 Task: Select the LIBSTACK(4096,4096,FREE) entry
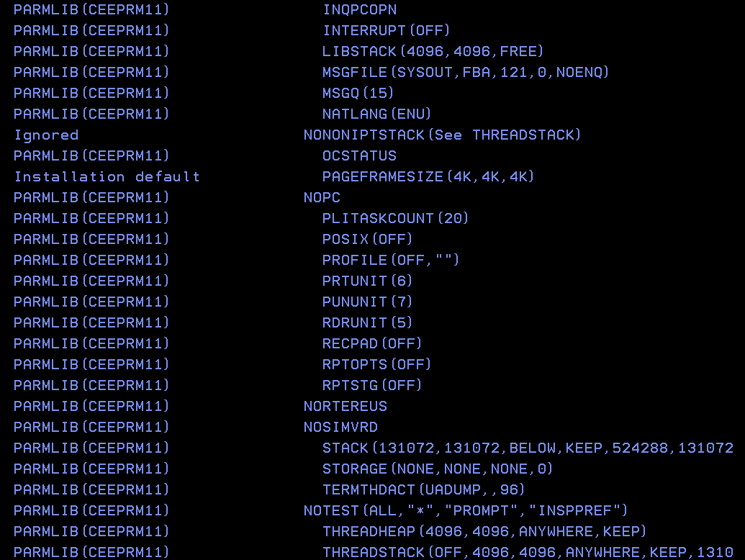click(x=433, y=52)
